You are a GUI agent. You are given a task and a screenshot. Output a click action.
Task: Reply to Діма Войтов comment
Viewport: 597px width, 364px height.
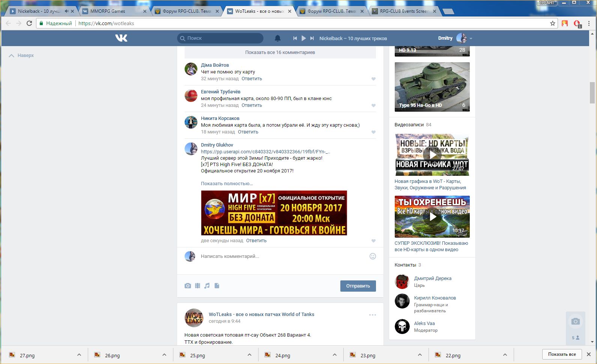pyautogui.click(x=252, y=79)
